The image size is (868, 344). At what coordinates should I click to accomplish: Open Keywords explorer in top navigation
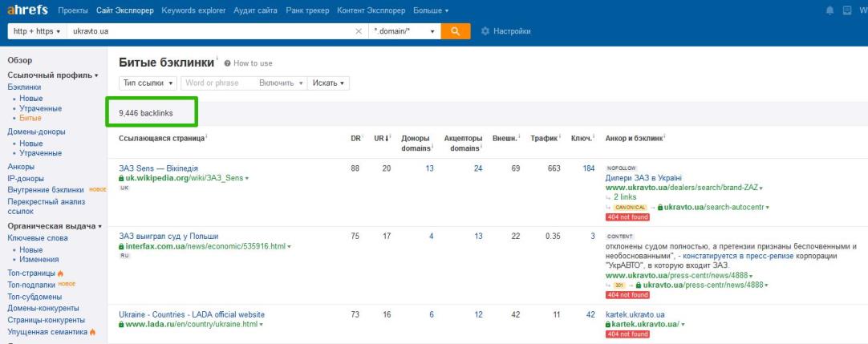194,10
